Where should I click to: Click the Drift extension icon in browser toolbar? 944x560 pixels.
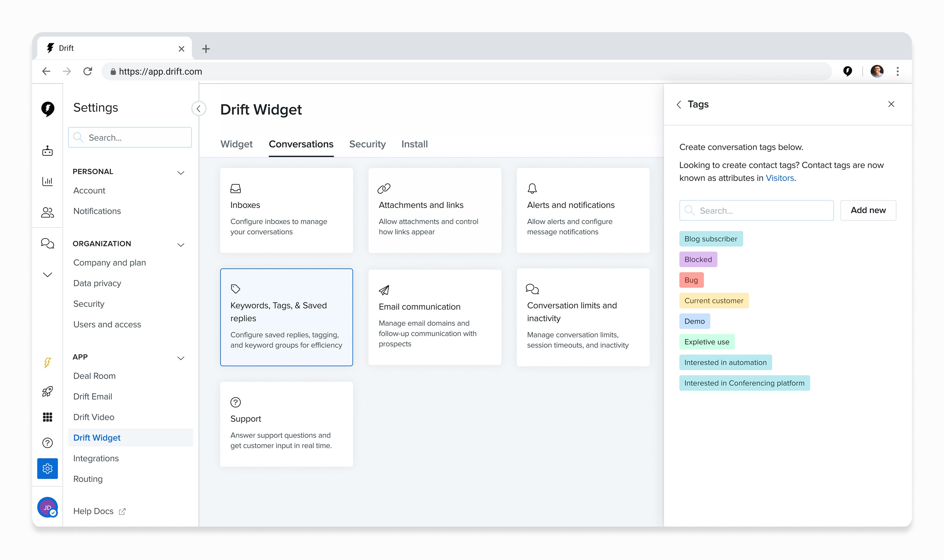click(847, 71)
